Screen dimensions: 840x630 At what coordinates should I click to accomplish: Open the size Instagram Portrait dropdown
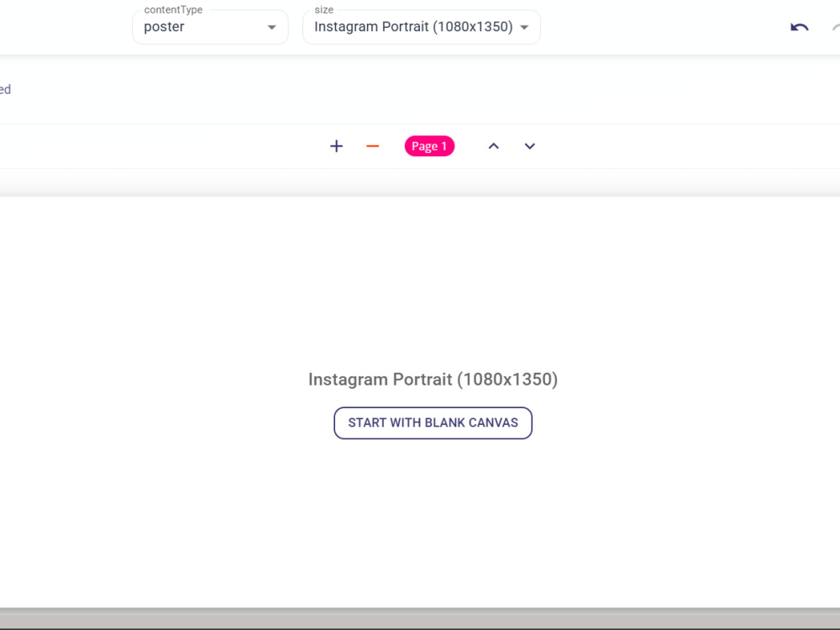pos(421,27)
